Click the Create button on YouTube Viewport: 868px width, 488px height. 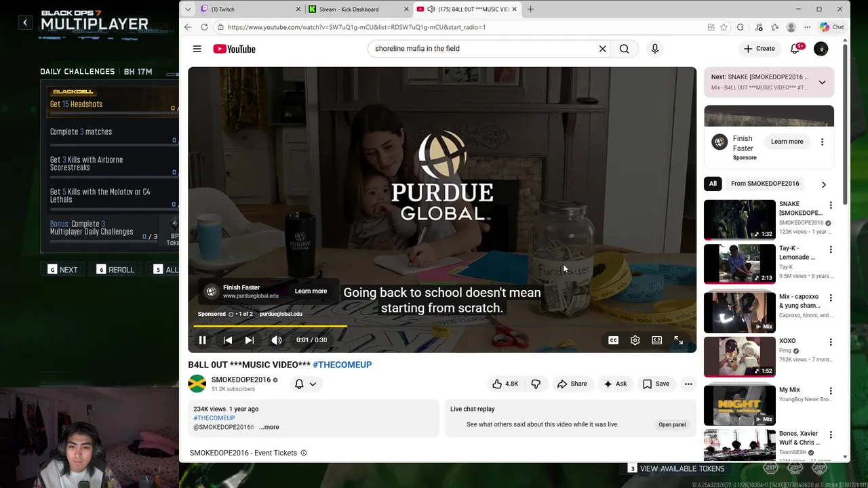[x=759, y=49]
